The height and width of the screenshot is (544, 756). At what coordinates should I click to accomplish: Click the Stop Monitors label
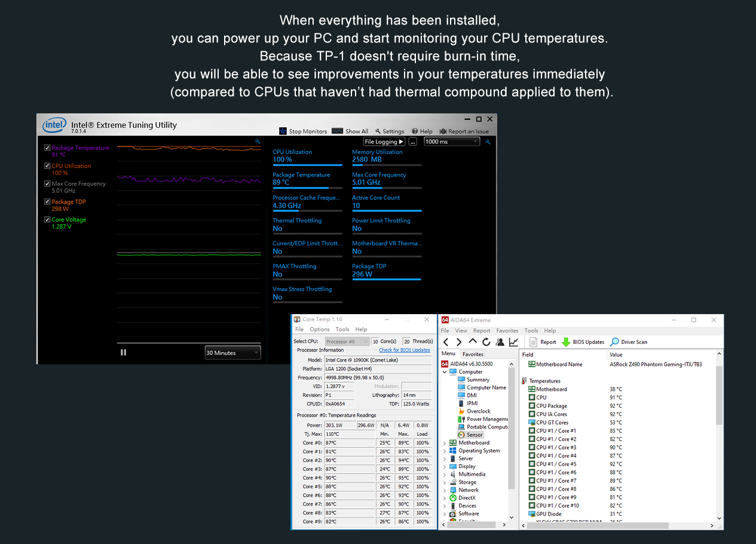pyautogui.click(x=308, y=131)
